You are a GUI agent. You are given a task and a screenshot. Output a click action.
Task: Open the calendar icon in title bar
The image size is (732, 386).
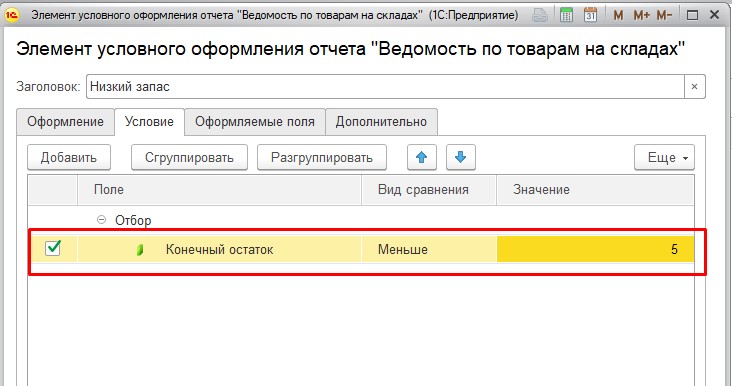[591, 15]
